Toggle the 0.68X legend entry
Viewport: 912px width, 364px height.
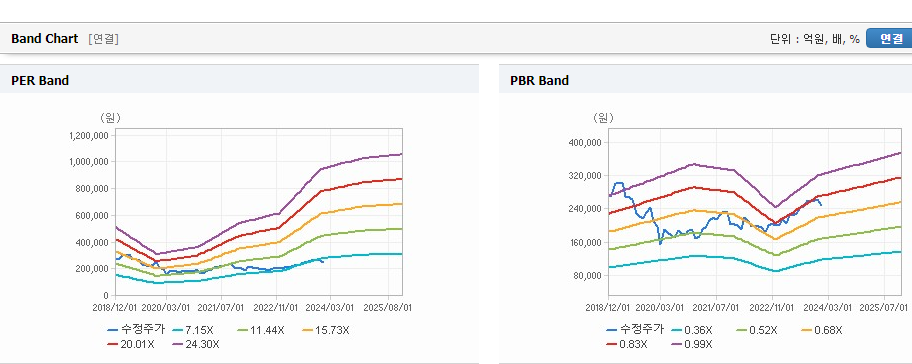pos(821,330)
